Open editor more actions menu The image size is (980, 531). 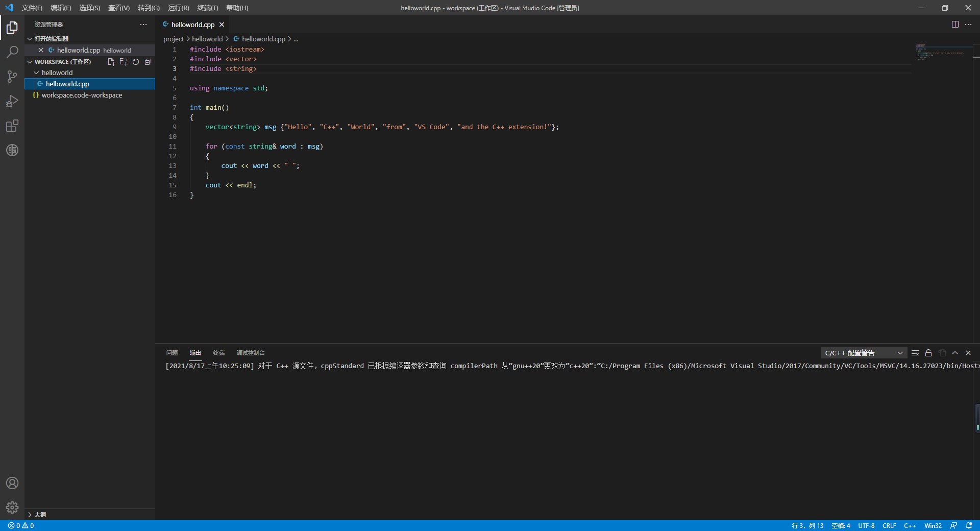968,25
